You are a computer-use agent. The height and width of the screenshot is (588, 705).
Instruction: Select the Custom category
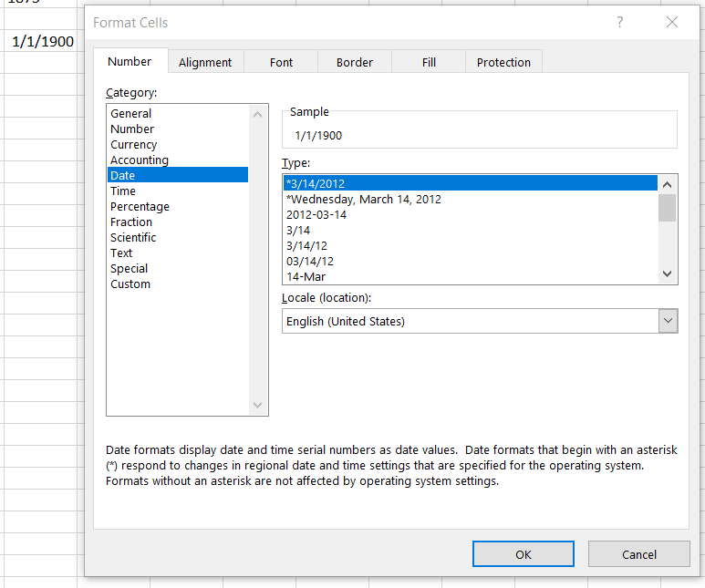(178, 284)
